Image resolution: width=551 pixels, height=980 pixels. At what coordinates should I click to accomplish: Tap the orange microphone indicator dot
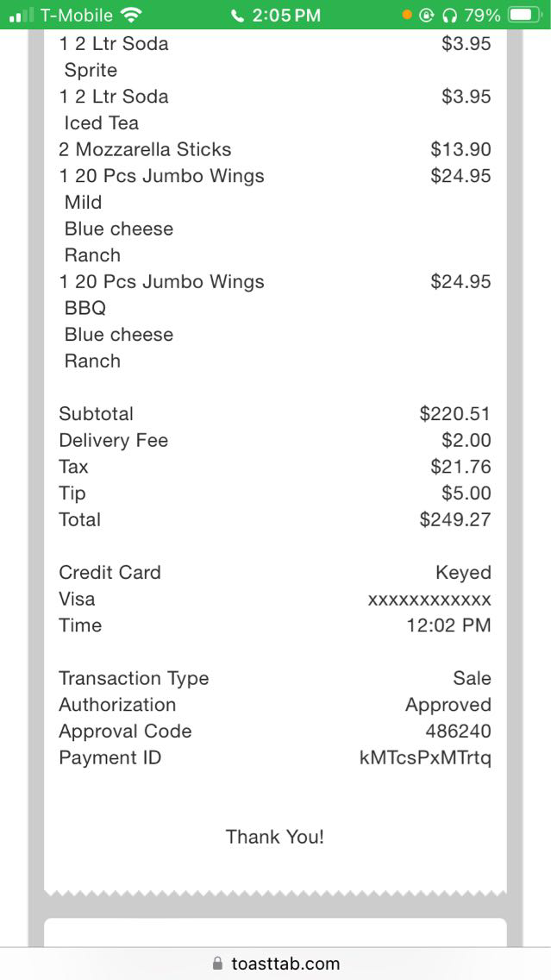coord(407,16)
